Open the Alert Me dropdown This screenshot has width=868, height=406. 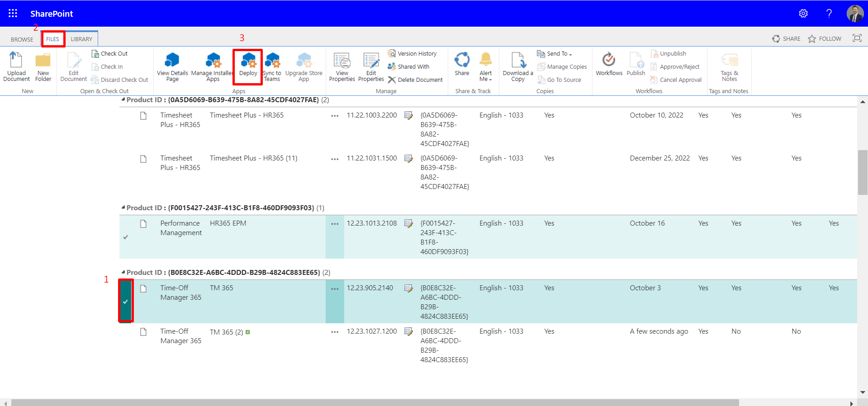point(486,66)
